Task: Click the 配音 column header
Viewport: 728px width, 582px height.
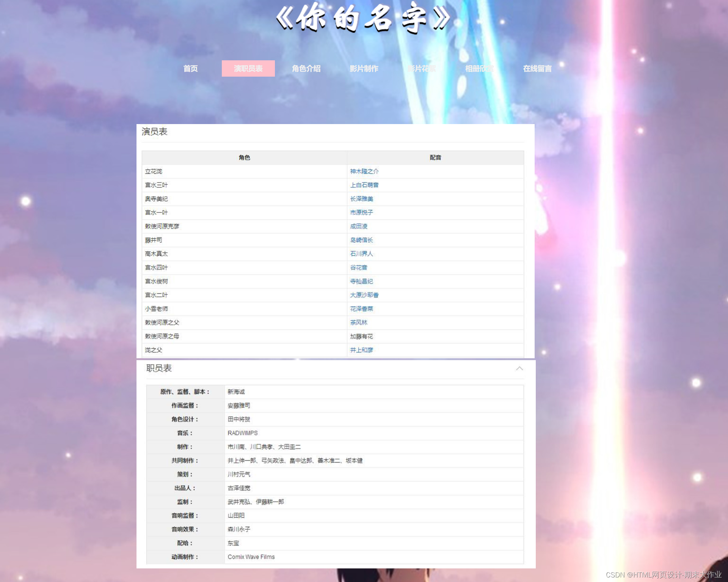Action: pos(435,157)
